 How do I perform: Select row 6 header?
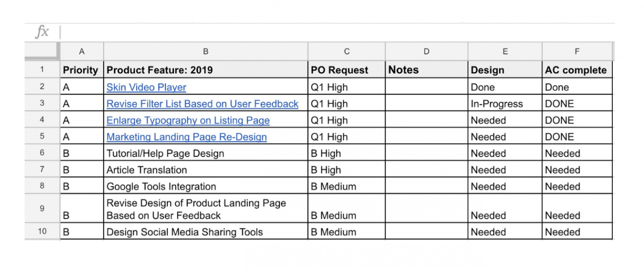[42, 153]
